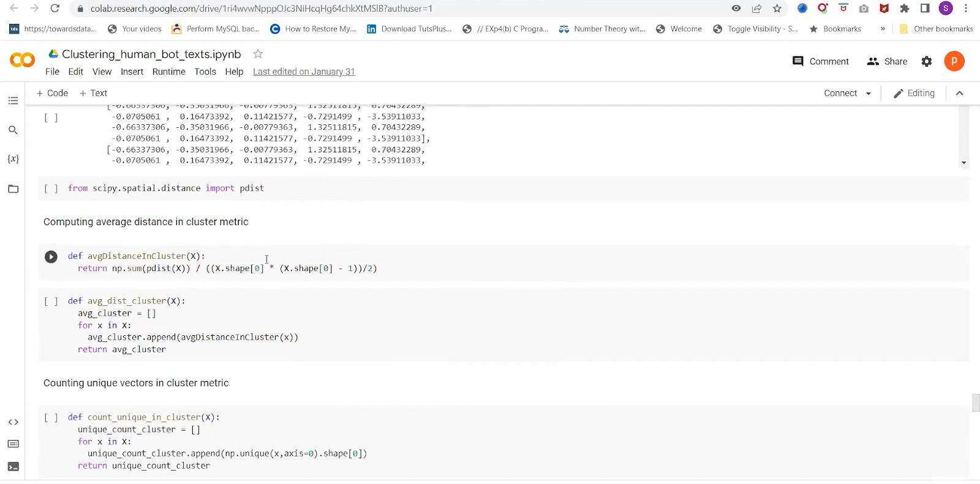The image size is (980, 484).
Task: Open the Connect runtime dropdown arrow
Action: pyautogui.click(x=869, y=94)
